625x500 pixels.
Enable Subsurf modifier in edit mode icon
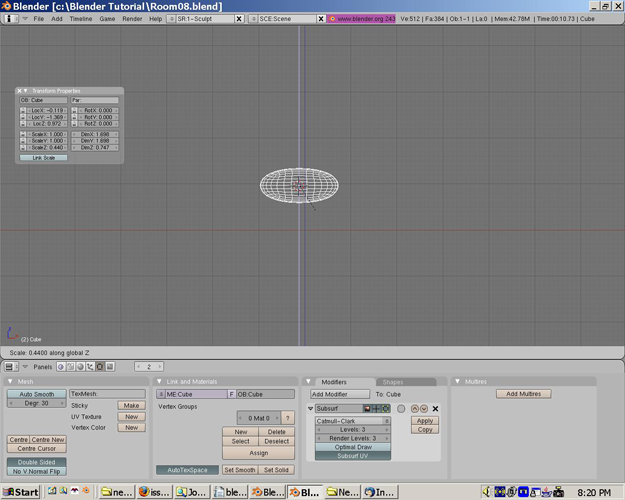coord(386,409)
